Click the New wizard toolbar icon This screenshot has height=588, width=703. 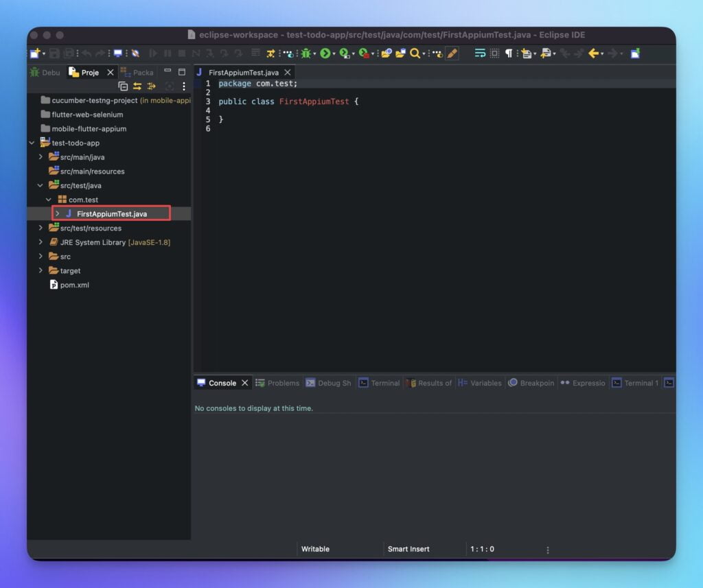pos(35,54)
